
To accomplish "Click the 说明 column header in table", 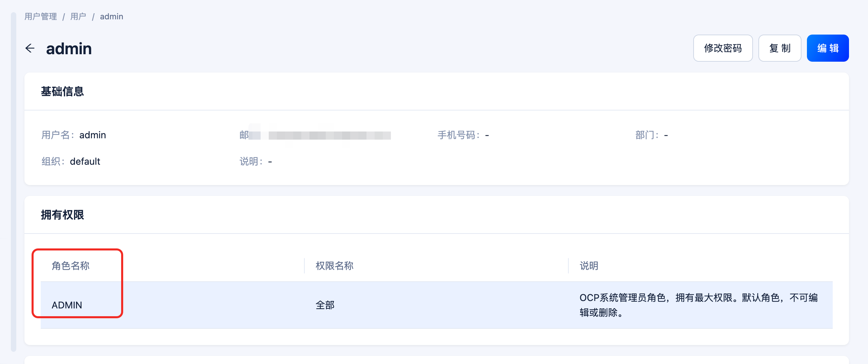I will [589, 266].
